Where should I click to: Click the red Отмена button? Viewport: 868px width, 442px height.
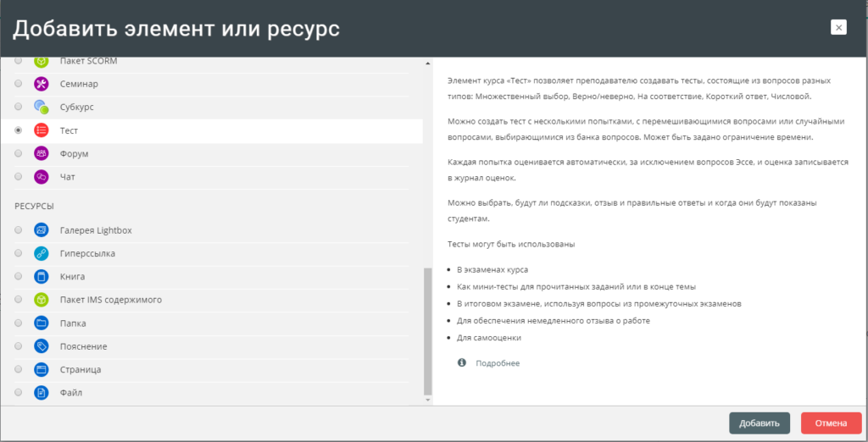[831, 423]
